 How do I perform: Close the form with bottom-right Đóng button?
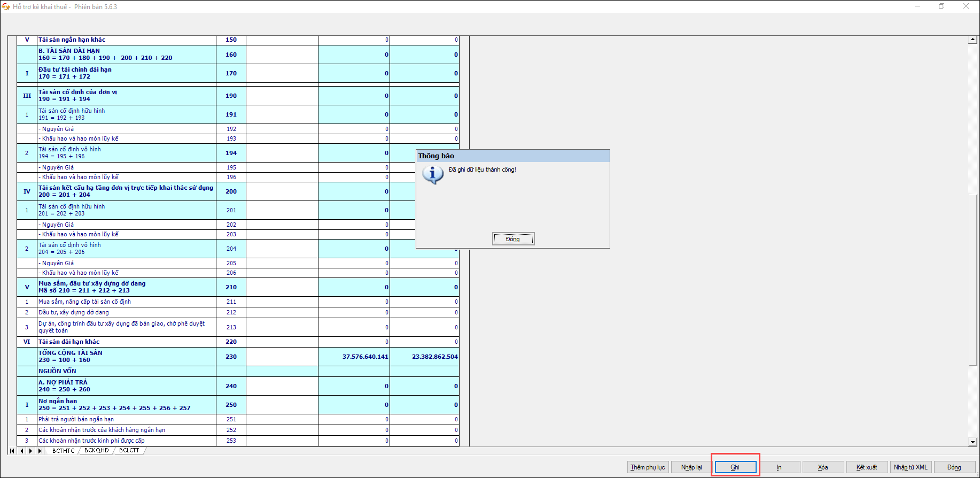954,467
